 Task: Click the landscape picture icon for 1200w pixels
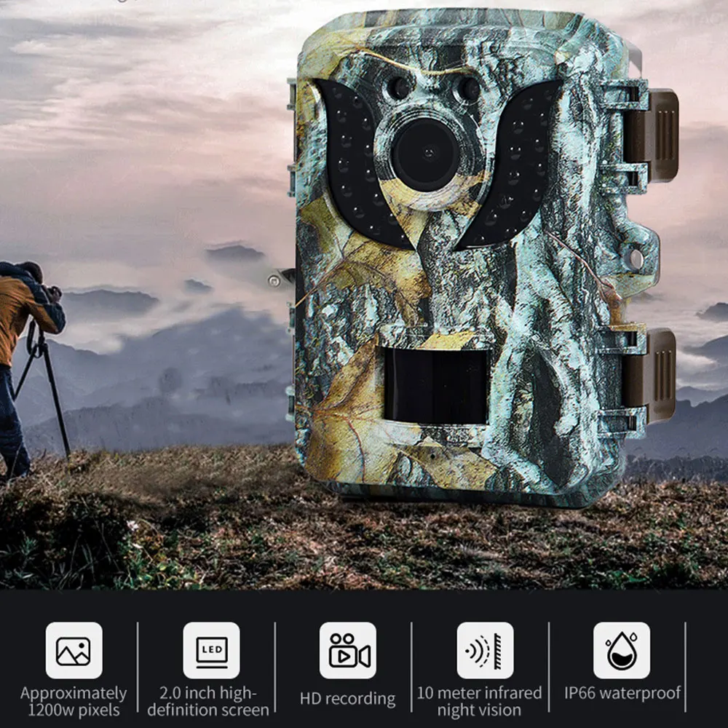click(74, 650)
